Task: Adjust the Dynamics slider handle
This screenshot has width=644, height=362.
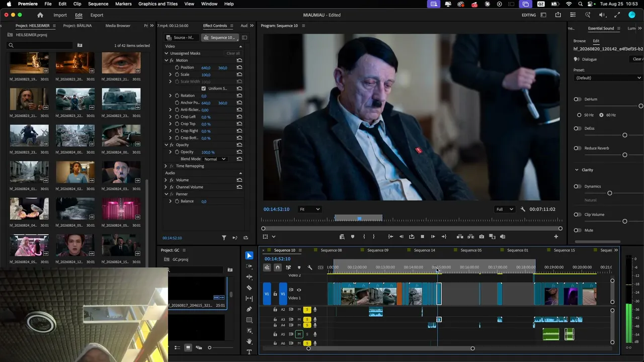Action: coord(610,193)
